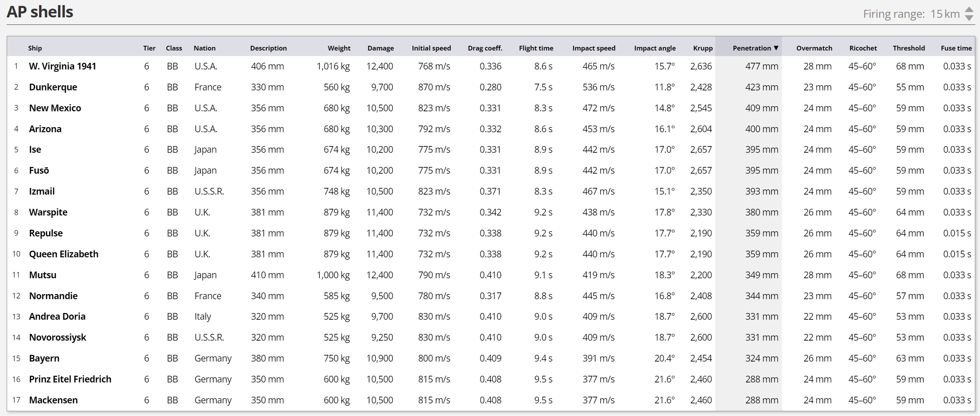The height and width of the screenshot is (416, 980).
Task: Select the Andrea Doria ship name
Action: pos(57,317)
